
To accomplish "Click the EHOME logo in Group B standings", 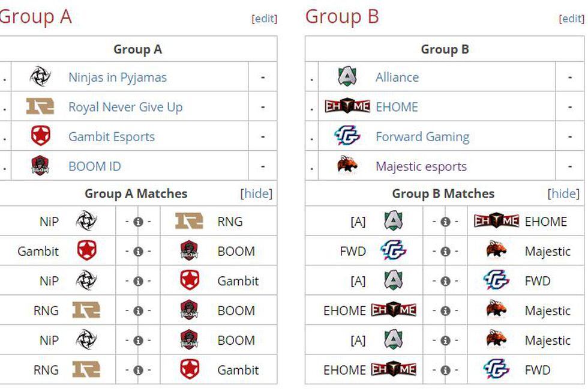I will coord(347,106).
